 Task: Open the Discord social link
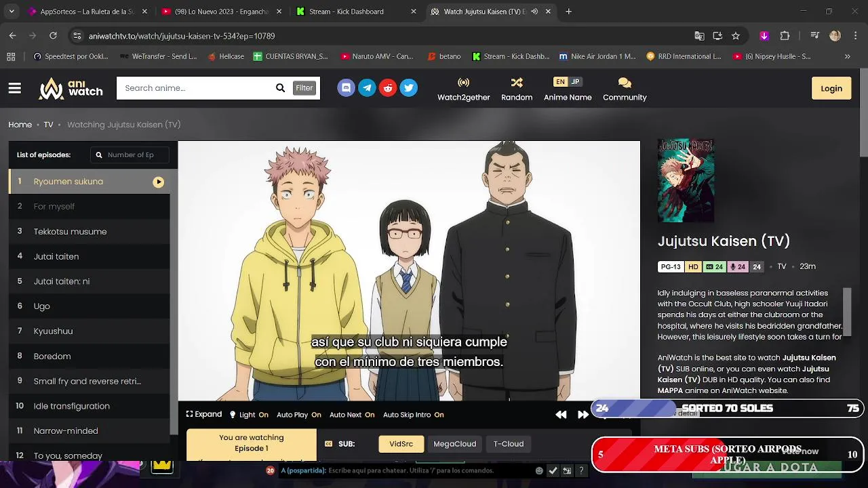point(347,87)
